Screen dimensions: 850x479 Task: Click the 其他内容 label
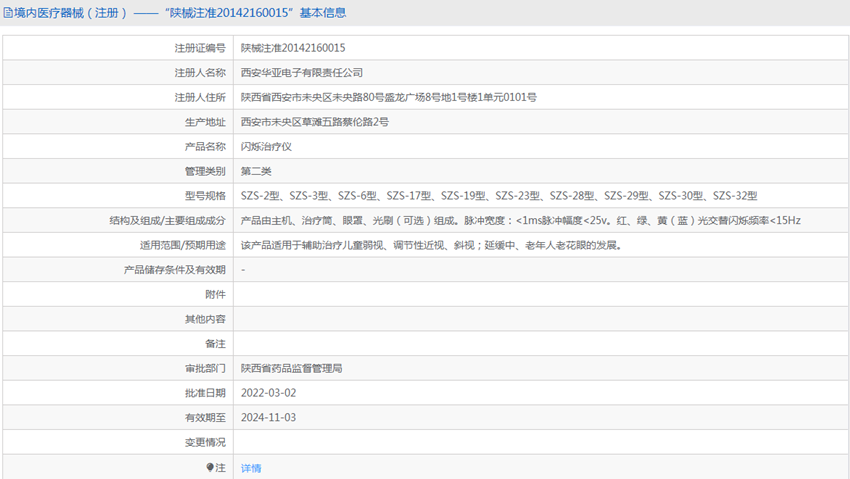click(205, 319)
